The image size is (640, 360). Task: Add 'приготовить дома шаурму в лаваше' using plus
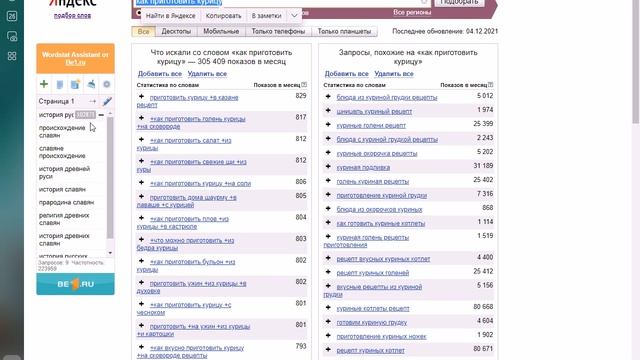point(141,197)
